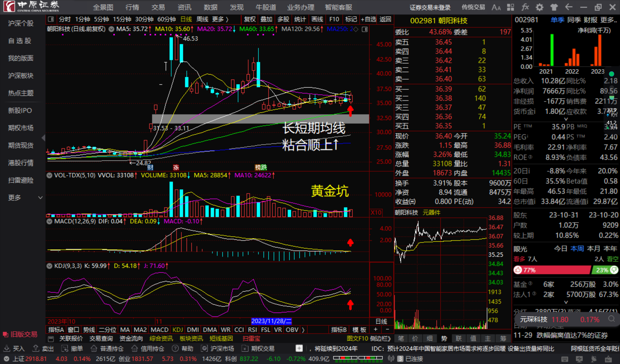This screenshot has height=364, width=620.
Task: Expand financial data chevron below 货币金
Action: [566, 119]
